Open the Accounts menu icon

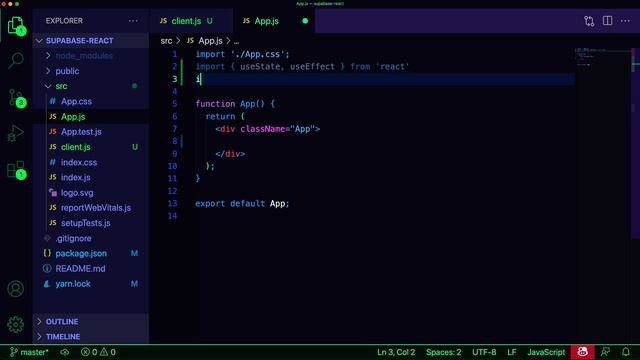tap(16, 289)
